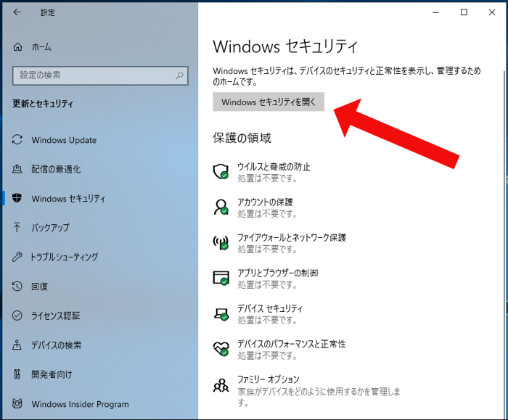Maximize the 設定 window
508x420 pixels.
coord(464,12)
